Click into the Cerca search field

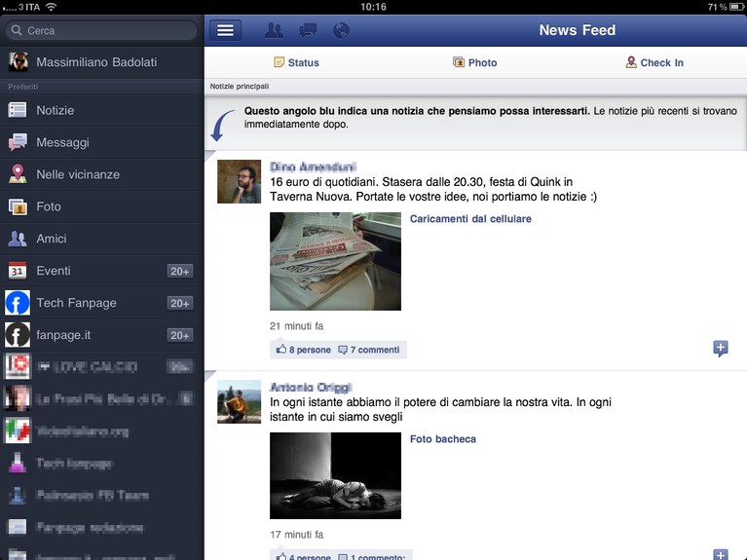click(101, 30)
